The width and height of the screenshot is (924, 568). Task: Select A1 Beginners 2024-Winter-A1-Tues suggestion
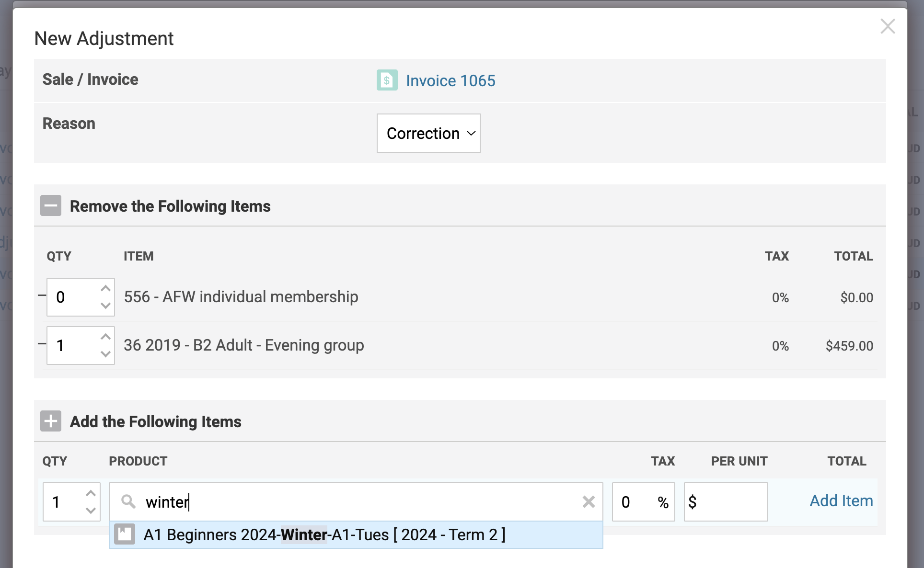click(324, 534)
